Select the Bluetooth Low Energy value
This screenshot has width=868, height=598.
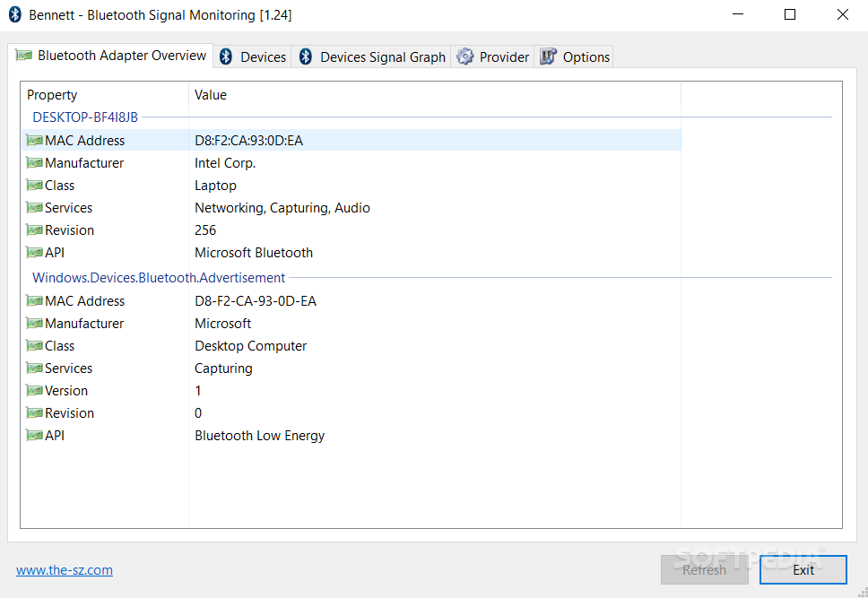260,436
